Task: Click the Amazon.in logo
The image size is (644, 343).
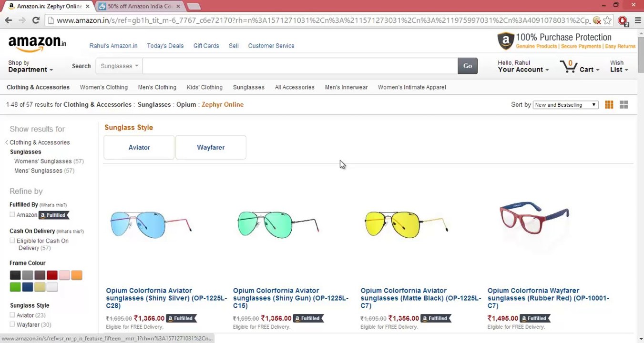Action: tap(37, 44)
